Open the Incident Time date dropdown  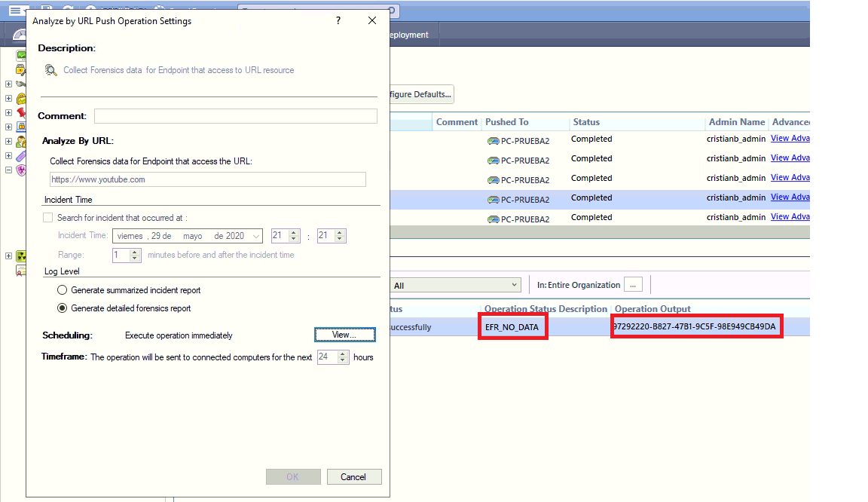coord(255,236)
